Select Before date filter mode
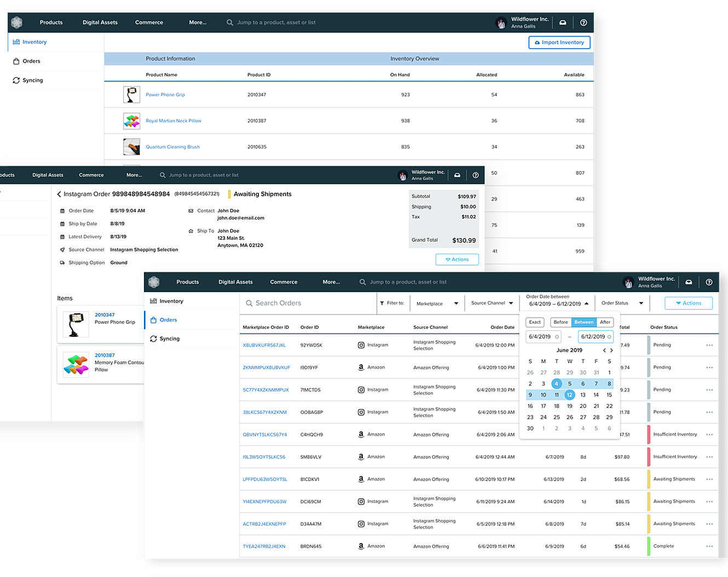The width and height of the screenshot is (728, 577). click(561, 322)
